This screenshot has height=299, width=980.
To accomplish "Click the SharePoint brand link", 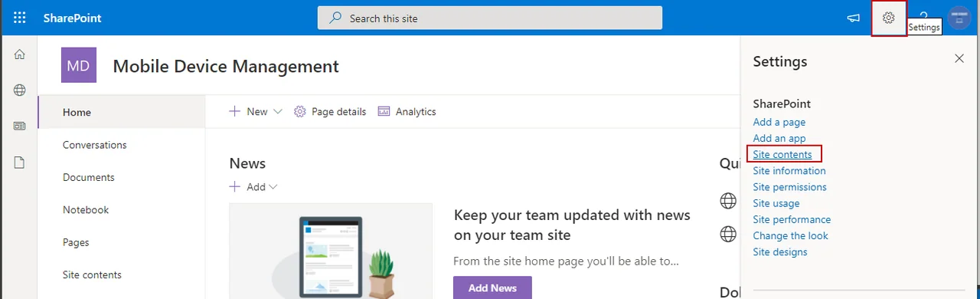I will pyautogui.click(x=72, y=18).
